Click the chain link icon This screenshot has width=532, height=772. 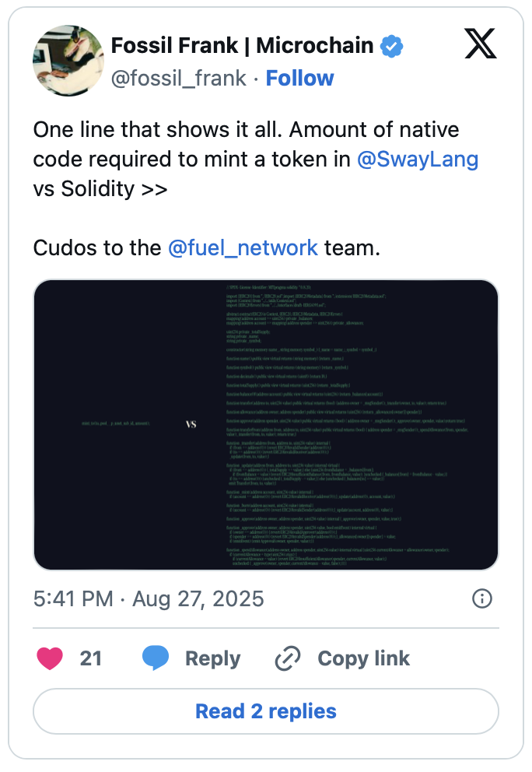(288, 658)
